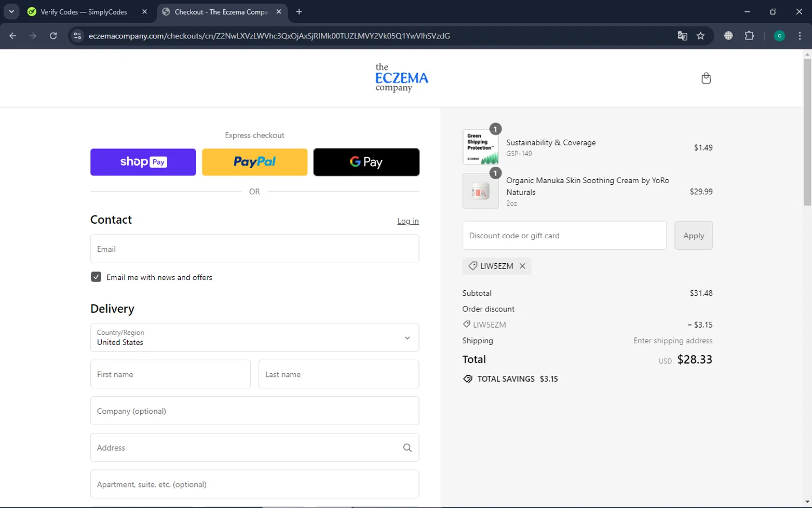Click the globe icon in toolbar

click(x=729, y=36)
